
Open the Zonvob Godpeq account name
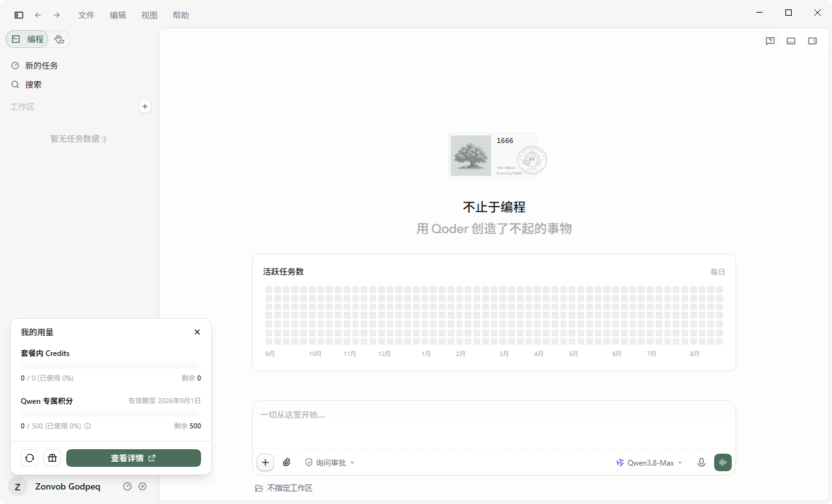pos(67,487)
